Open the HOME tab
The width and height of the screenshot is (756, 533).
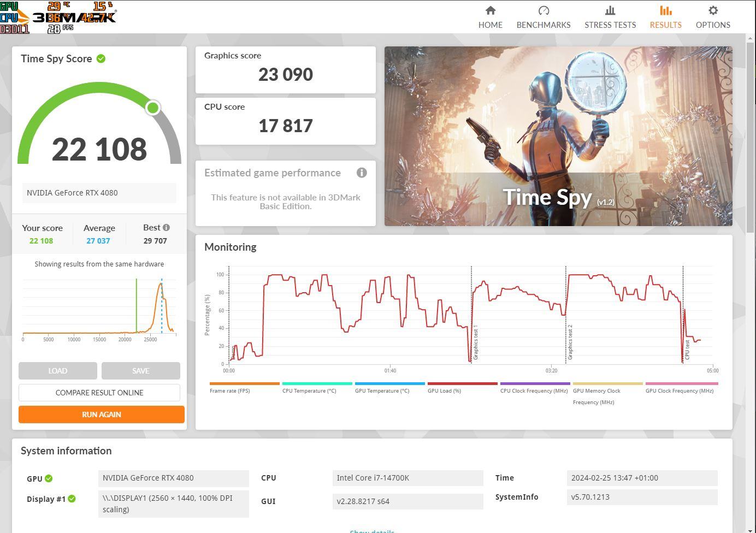pos(490,17)
